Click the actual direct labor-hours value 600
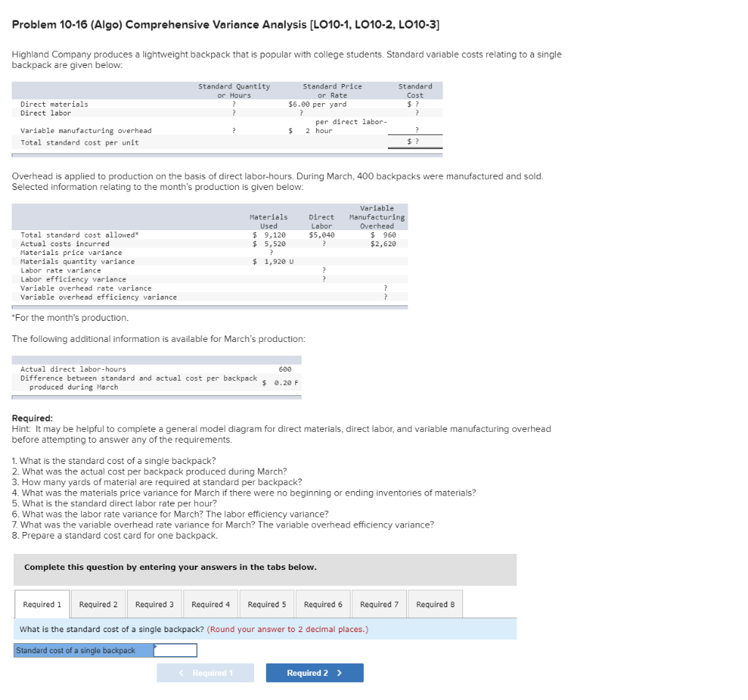 click(284, 369)
